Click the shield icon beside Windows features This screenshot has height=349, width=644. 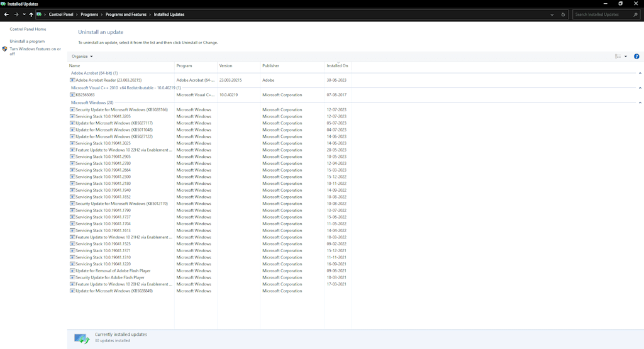(5, 49)
